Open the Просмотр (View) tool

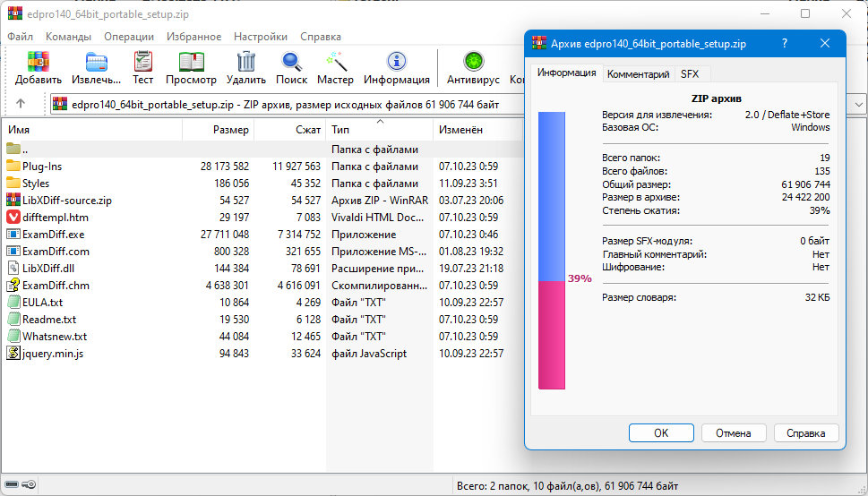[x=191, y=62]
